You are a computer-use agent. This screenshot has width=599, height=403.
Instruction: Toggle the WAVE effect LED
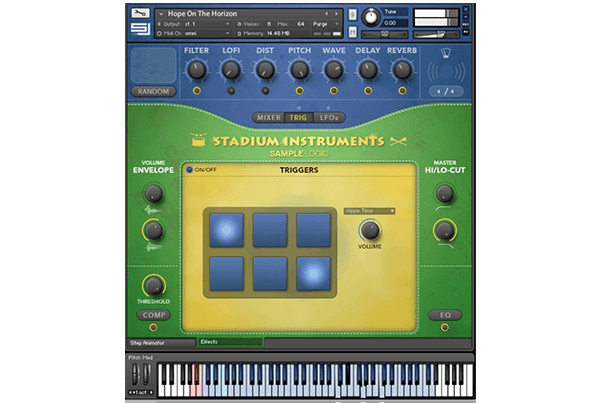point(333,91)
